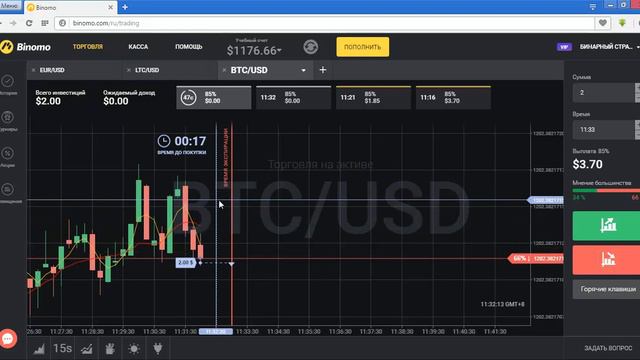Click the majority opinion sentiment bar
Image resolution: width=640 pixels, height=360 pixels.
click(x=606, y=191)
